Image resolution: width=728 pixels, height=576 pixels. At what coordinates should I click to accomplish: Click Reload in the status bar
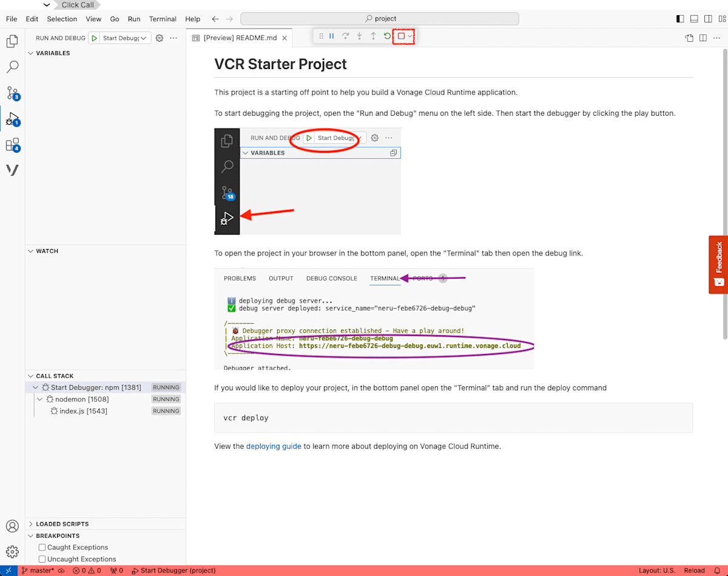point(694,571)
